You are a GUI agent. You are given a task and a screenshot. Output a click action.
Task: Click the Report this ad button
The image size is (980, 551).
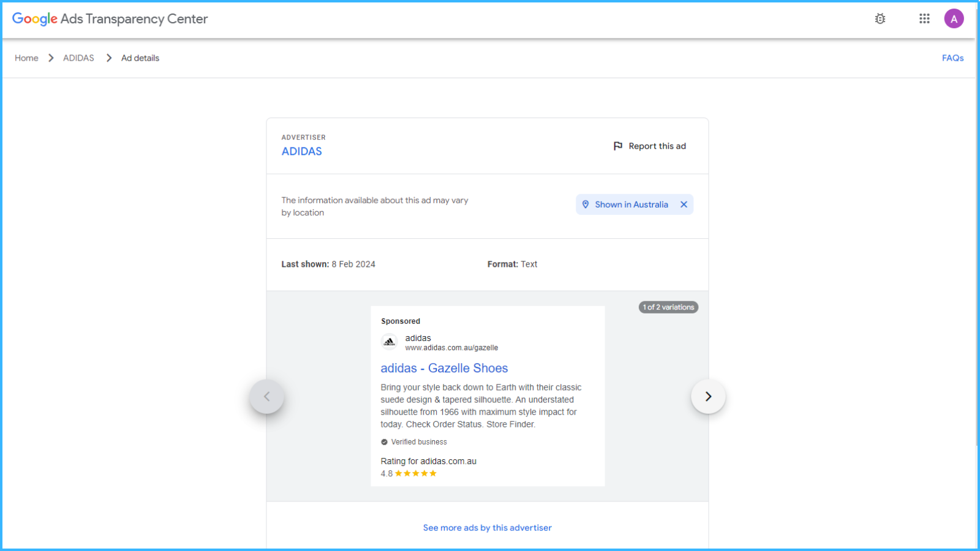click(649, 146)
